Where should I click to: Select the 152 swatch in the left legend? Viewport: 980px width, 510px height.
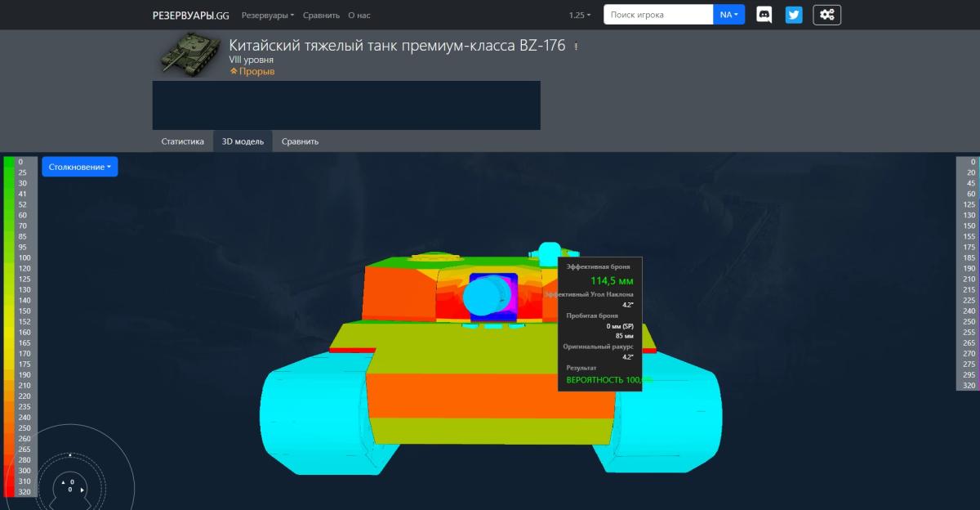click(x=10, y=321)
